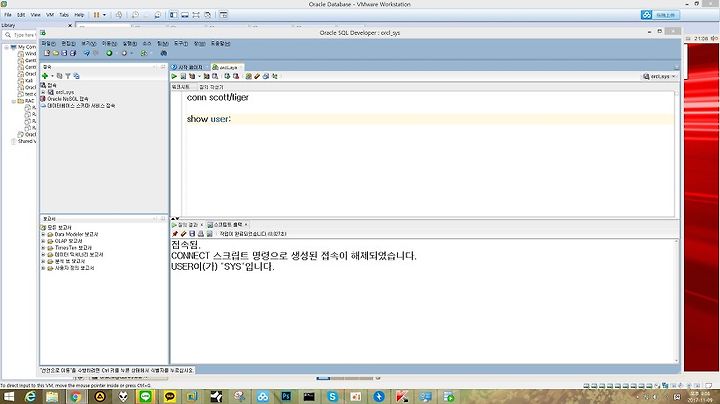The height and width of the screenshot is (404, 720).
Task: Click the Save icon in SQL Developer main toolbar
Action: pos(64,53)
